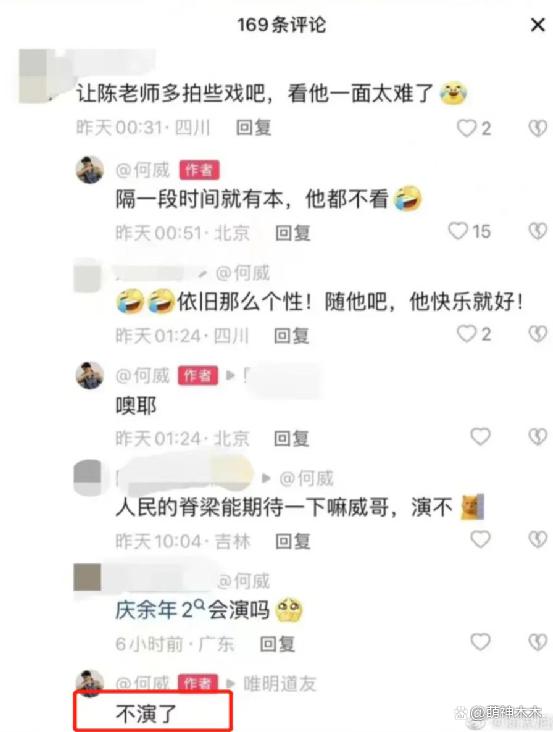Reply to the 广东 comment from 6小时前
This screenshot has width=553, height=732.
(277, 644)
